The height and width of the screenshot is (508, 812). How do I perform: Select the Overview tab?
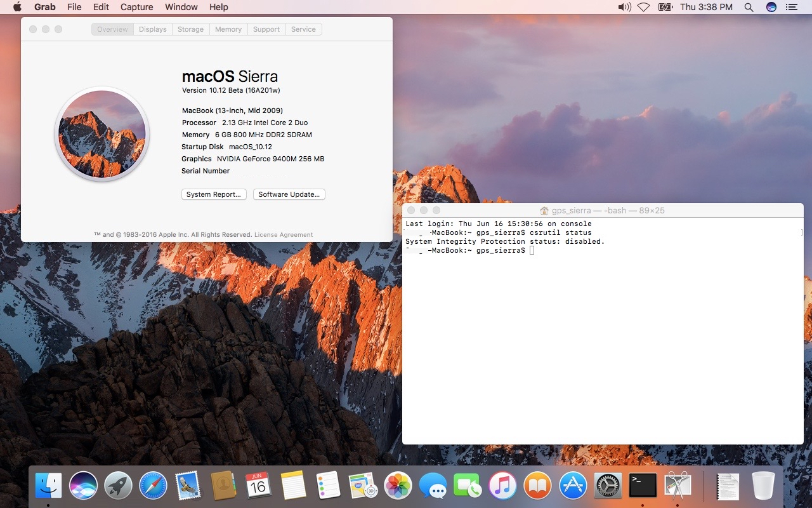tap(112, 29)
